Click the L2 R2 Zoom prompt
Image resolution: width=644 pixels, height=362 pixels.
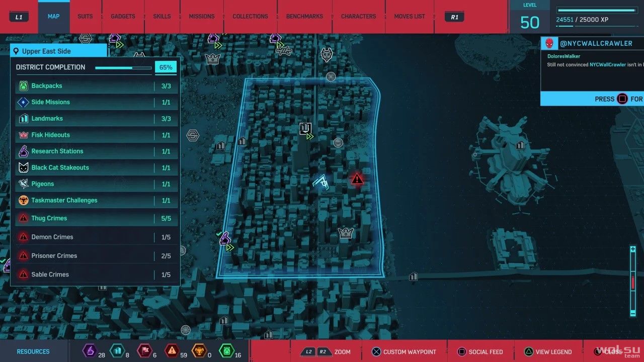[326, 352]
